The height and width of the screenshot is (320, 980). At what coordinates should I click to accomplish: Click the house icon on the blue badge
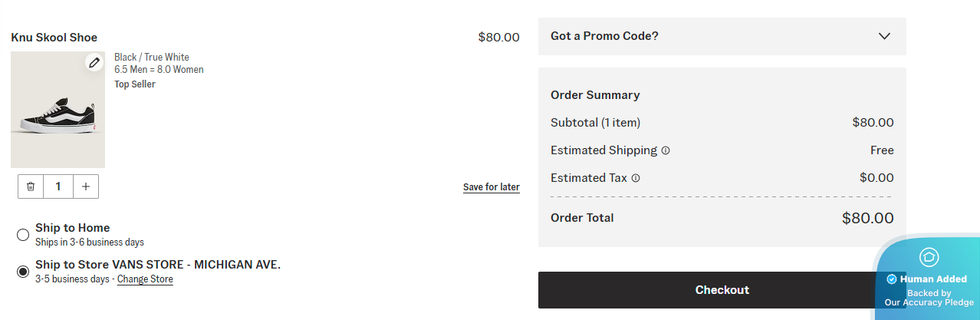pyautogui.click(x=929, y=257)
